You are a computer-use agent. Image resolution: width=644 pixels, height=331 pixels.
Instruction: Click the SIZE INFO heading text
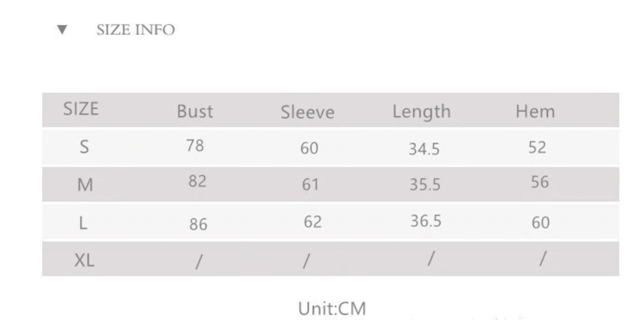pos(136,30)
